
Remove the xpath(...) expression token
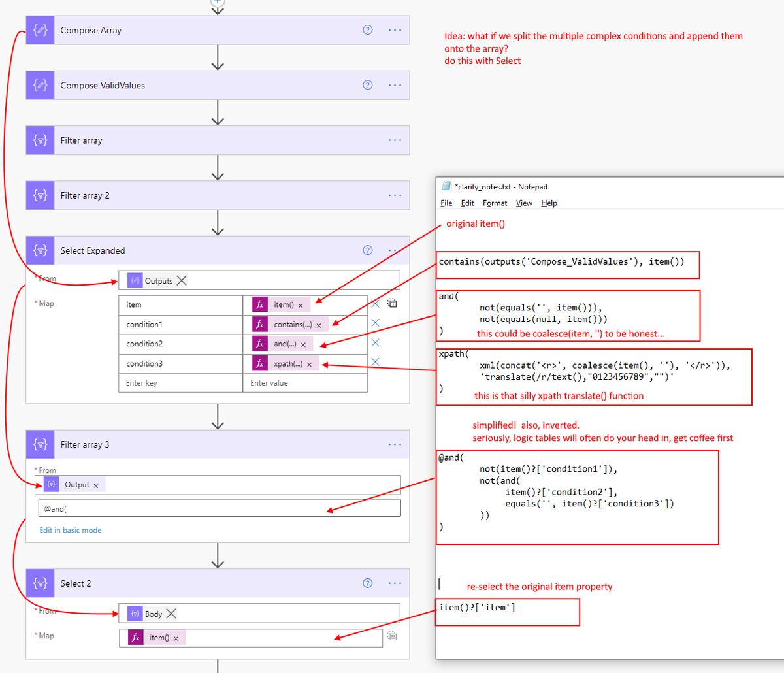[309, 364]
